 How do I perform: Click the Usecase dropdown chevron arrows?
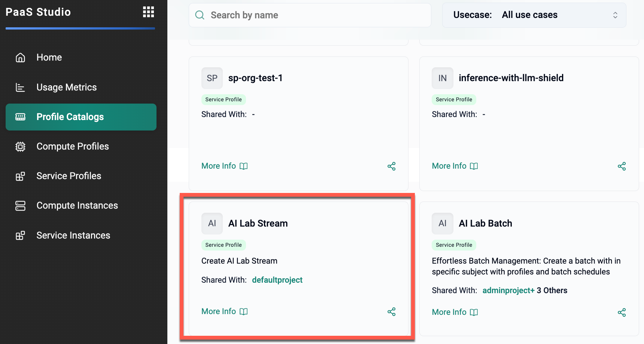click(x=615, y=15)
